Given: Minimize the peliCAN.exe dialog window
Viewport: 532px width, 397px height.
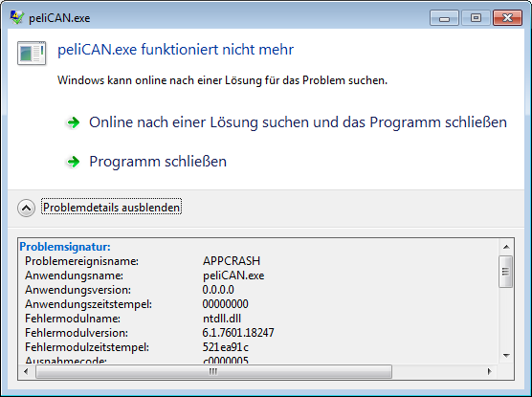Looking at the screenshot, I should pos(444,17).
